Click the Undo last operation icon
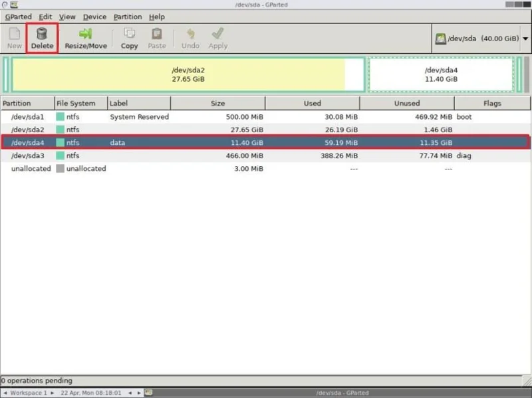This screenshot has width=532, height=398. [190, 39]
